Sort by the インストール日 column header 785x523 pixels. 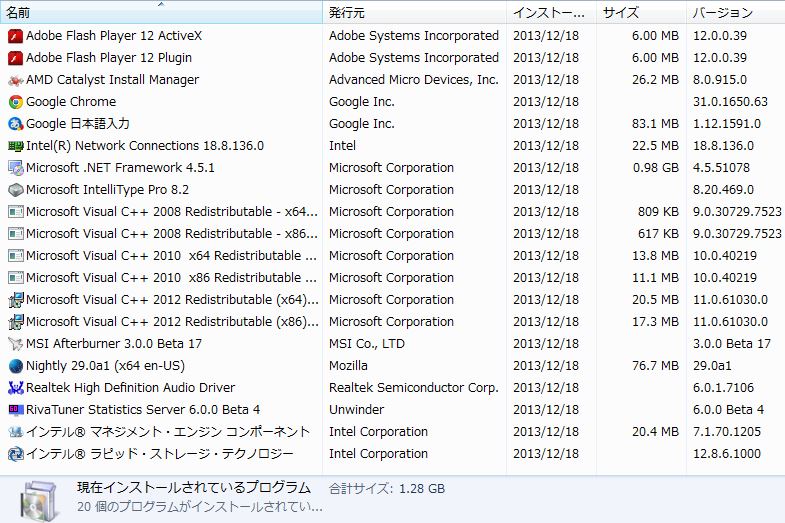[552, 13]
